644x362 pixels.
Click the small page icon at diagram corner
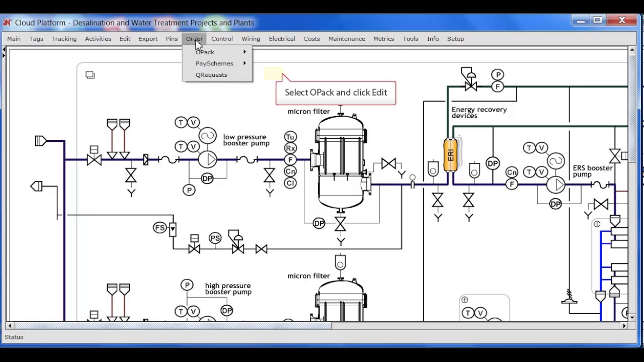click(x=90, y=75)
